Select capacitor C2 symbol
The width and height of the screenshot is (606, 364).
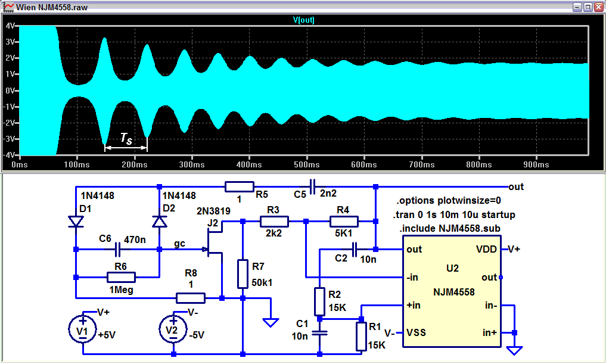click(355, 250)
